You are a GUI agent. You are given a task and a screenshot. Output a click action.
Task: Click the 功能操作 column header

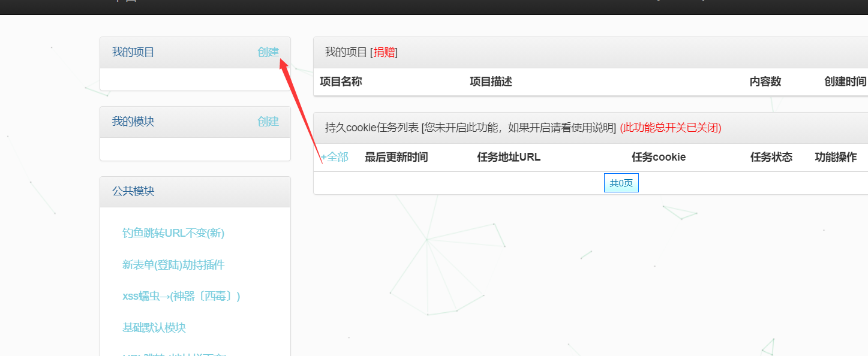[836, 157]
